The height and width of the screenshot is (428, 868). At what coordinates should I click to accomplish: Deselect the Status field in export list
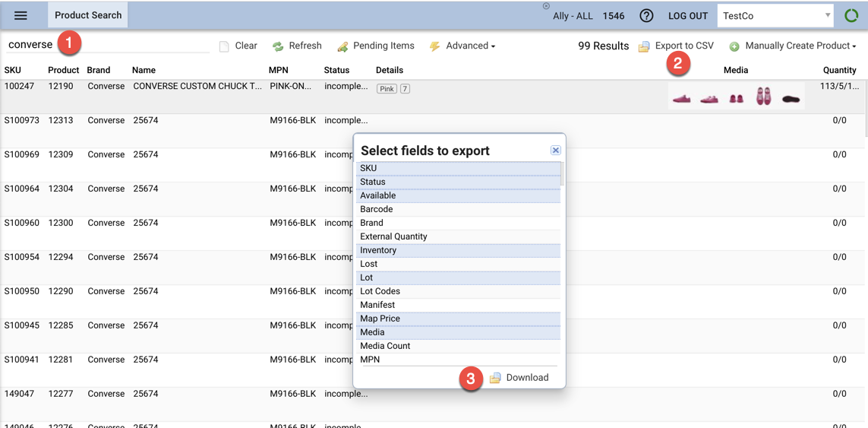pyautogui.click(x=459, y=182)
